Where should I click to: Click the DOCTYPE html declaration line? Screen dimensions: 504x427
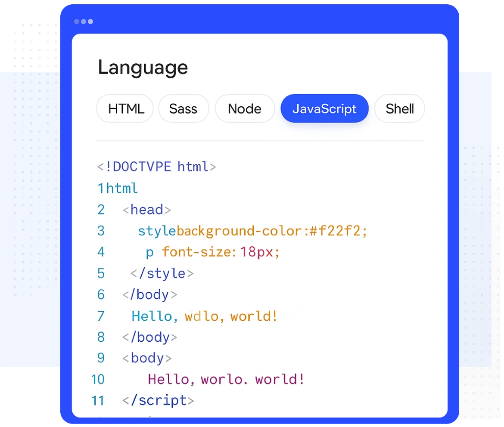pos(156,167)
